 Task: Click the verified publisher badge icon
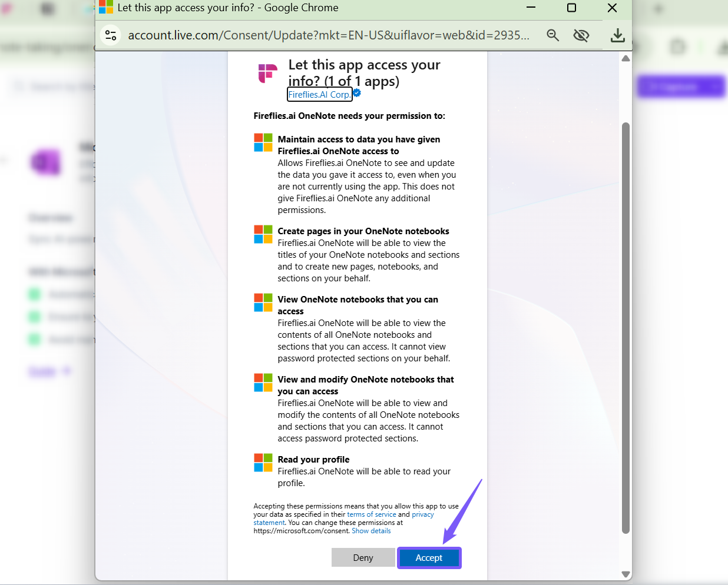357,93
